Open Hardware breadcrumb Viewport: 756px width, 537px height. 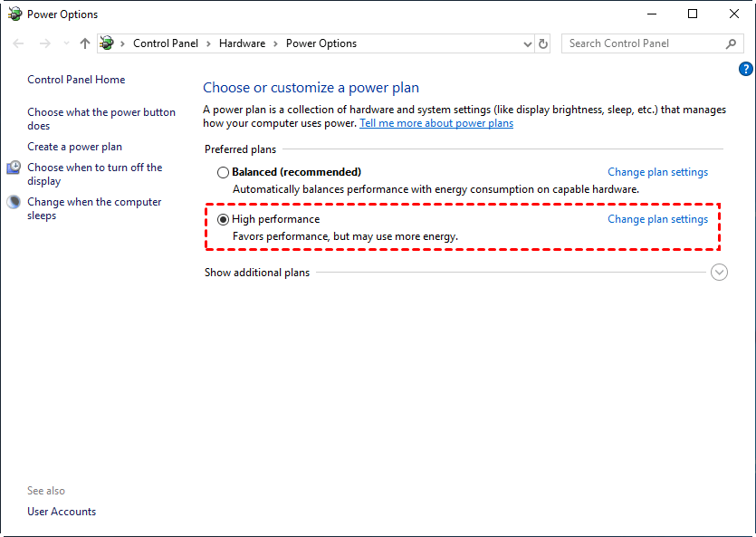pyautogui.click(x=242, y=43)
